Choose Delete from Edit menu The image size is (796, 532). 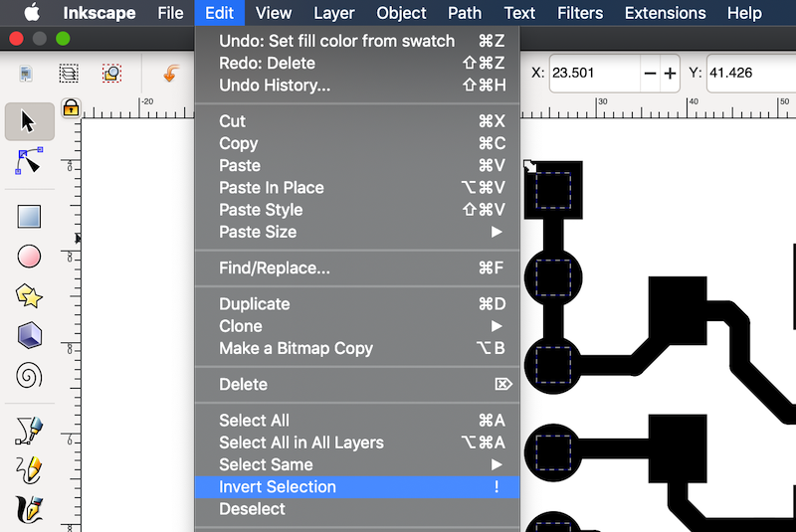click(357, 385)
